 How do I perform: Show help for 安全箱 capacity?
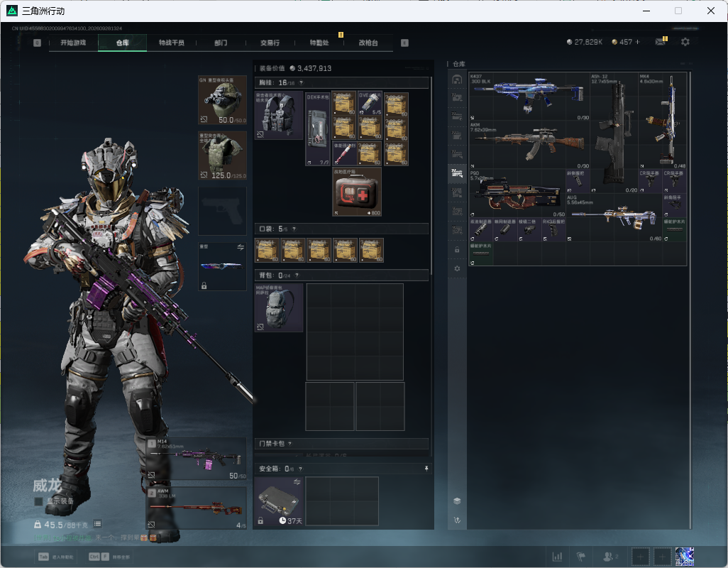pyautogui.click(x=300, y=469)
